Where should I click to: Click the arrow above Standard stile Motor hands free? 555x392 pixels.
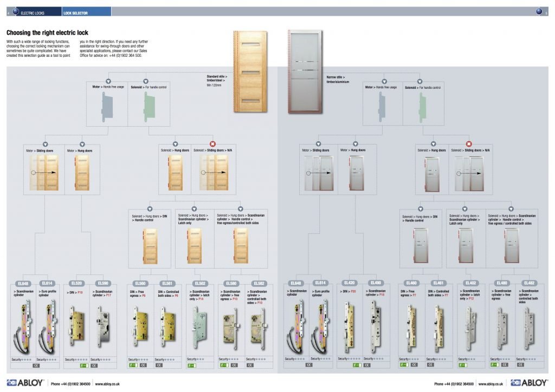(108, 81)
